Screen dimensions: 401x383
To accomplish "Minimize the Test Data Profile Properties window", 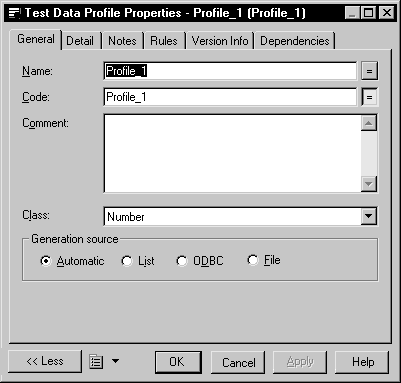I will (x=351, y=13).
